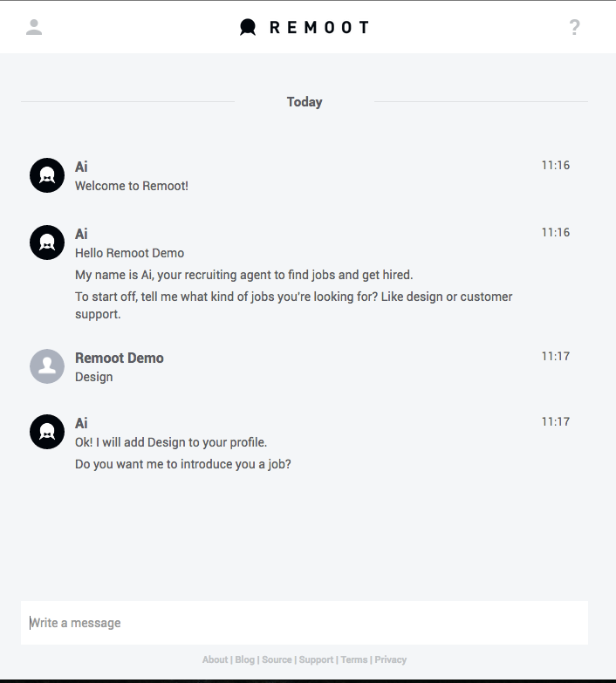The image size is (616, 683).
Task: Click the 'Design' user message
Action: coord(93,377)
